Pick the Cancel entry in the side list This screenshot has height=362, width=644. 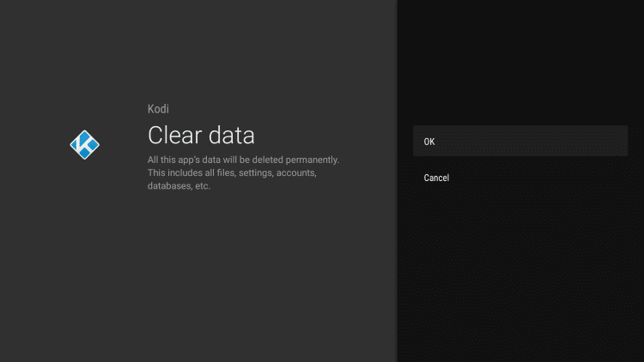[520, 178]
